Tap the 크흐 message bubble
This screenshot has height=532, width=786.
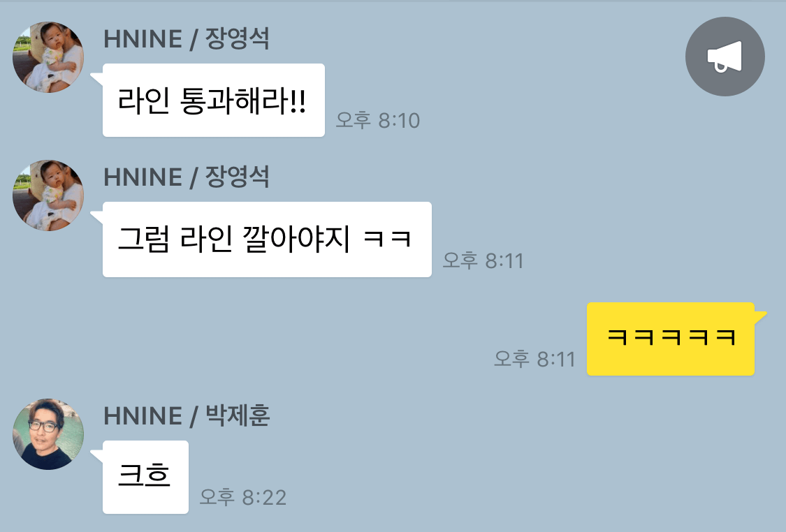click(x=145, y=477)
